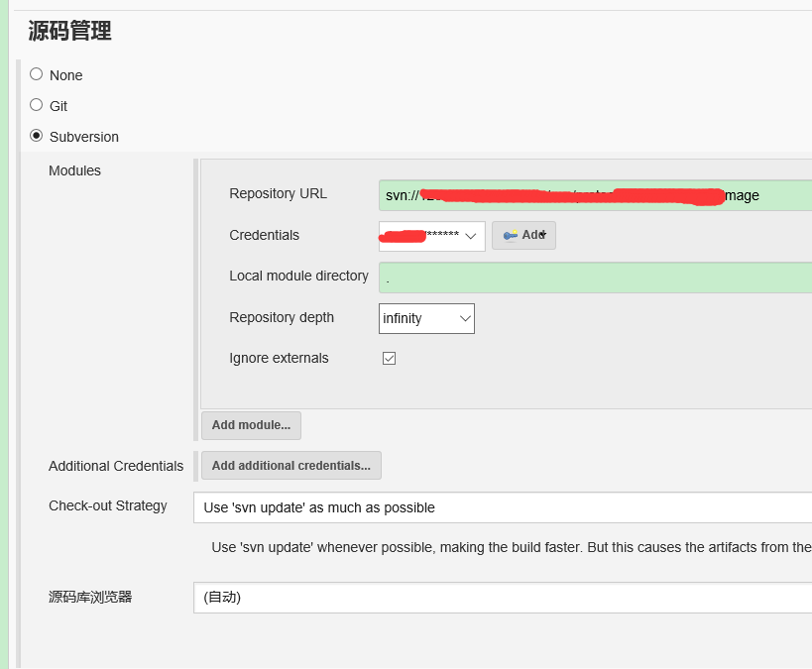
Task: Click the Modules section label
Action: point(74,170)
